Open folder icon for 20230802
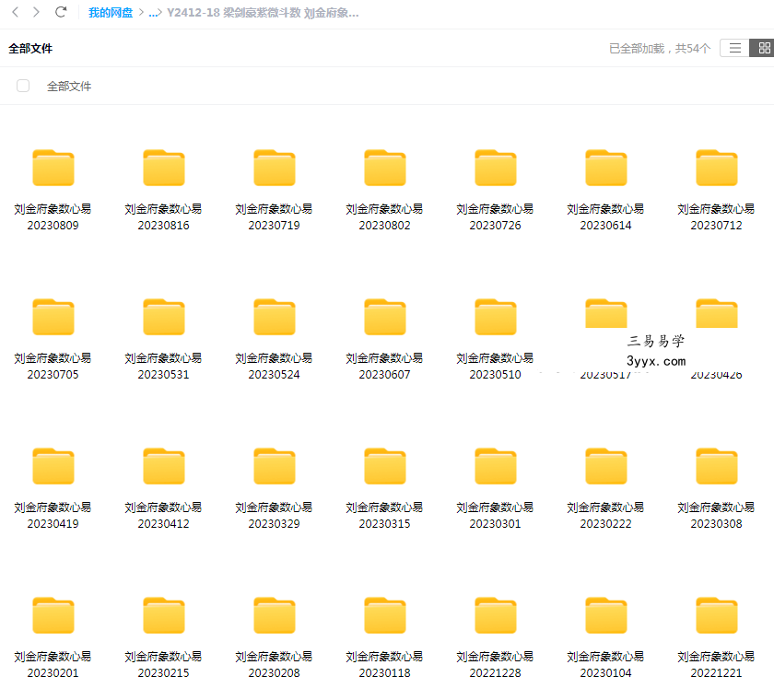Viewport: 774px width, 700px height. [x=385, y=168]
